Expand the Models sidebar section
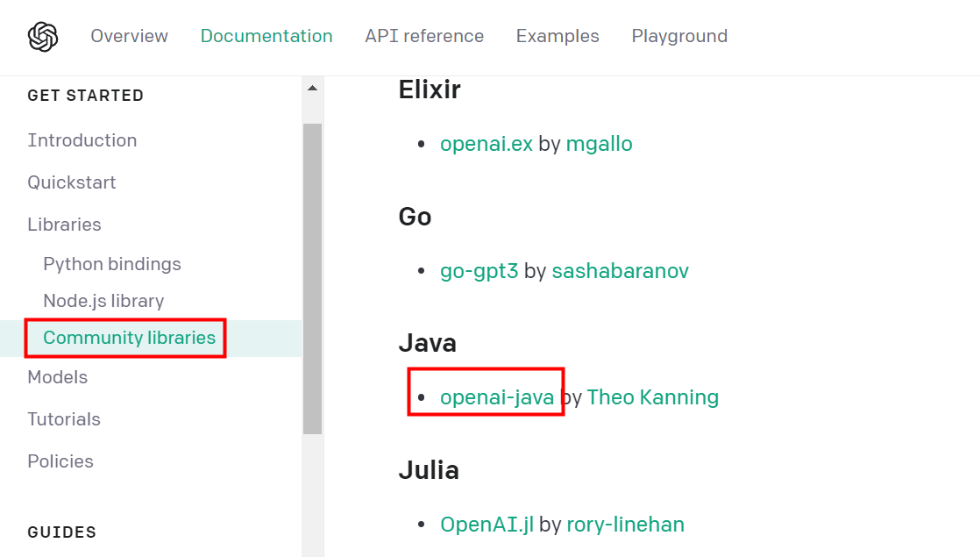 click(x=58, y=377)
